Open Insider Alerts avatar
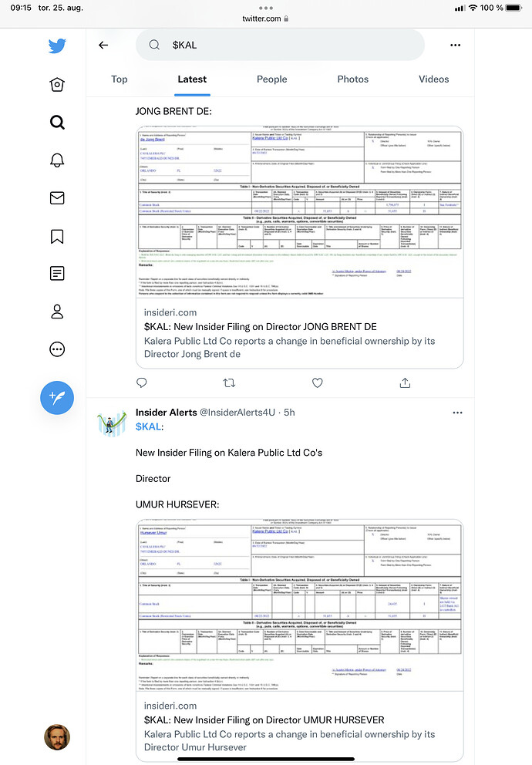Viewport: 532px width, 765px height. (x=112, y=423)
